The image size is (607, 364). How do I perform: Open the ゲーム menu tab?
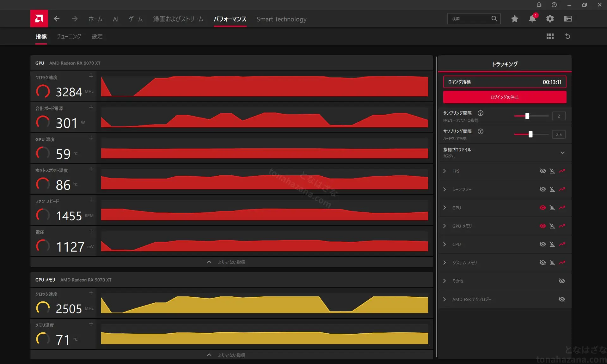point(136,19)
